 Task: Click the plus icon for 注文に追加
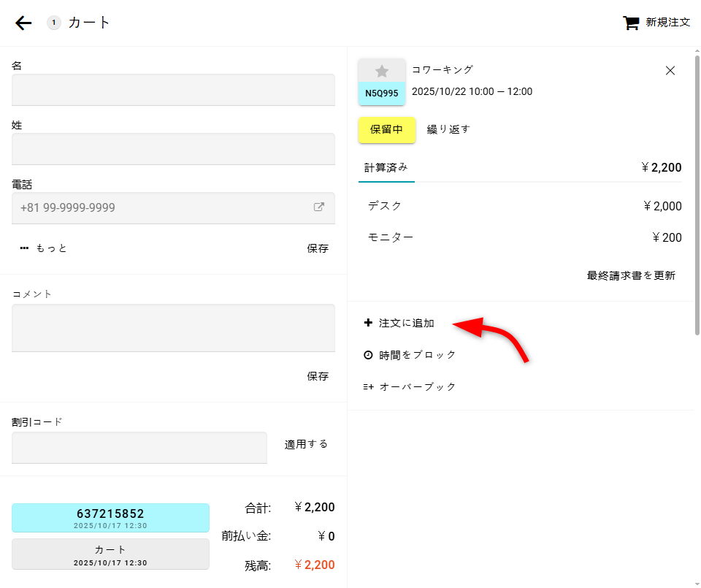[368, 323]
